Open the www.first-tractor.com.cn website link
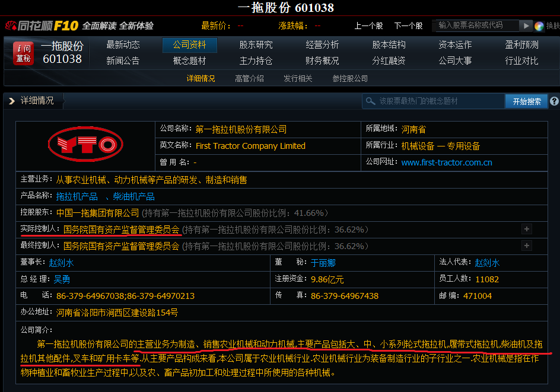Viewport: 560px width, 392px height. [447, 162]
